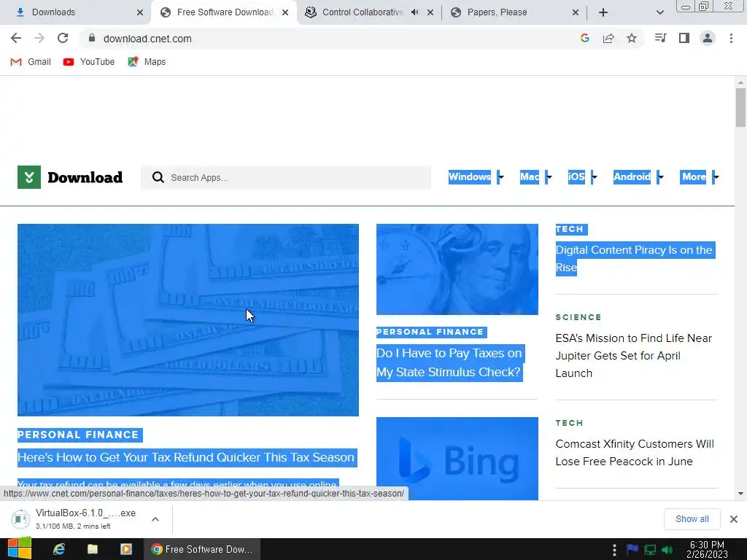747x560 pixels.
Task: Open the Bing logo article thumbnail
Action: (457, 459)
